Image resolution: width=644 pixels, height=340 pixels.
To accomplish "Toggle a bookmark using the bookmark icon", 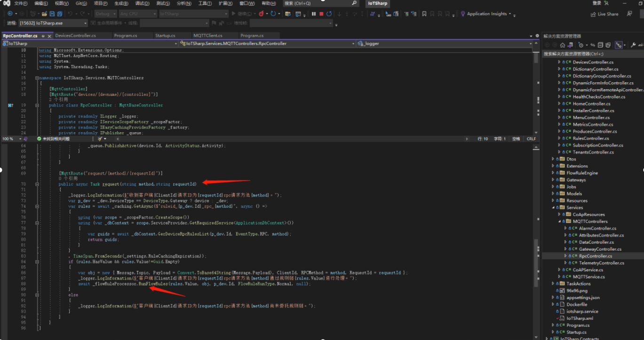I will (x=424, y=14).
